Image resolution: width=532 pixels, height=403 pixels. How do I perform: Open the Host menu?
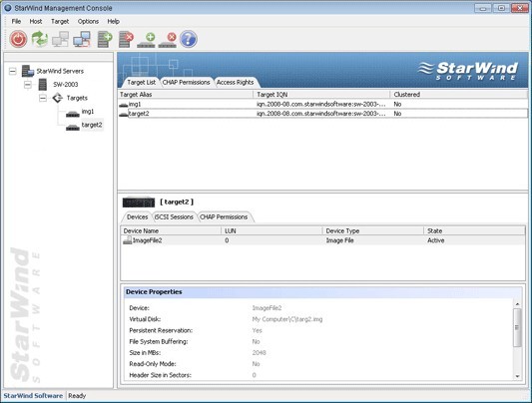36,21
